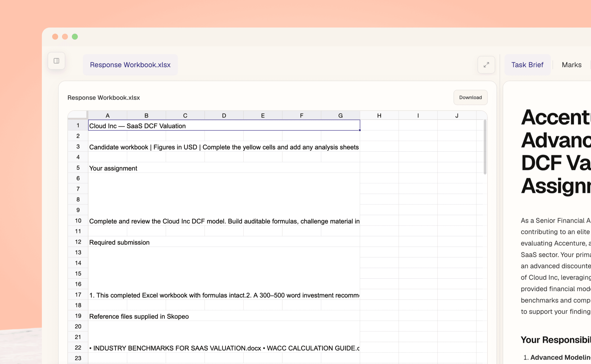This screenshot has height=364, width=591.
Task: Click the 'Your Responsibil' heading in Task Brief
Action: point(556,340)
